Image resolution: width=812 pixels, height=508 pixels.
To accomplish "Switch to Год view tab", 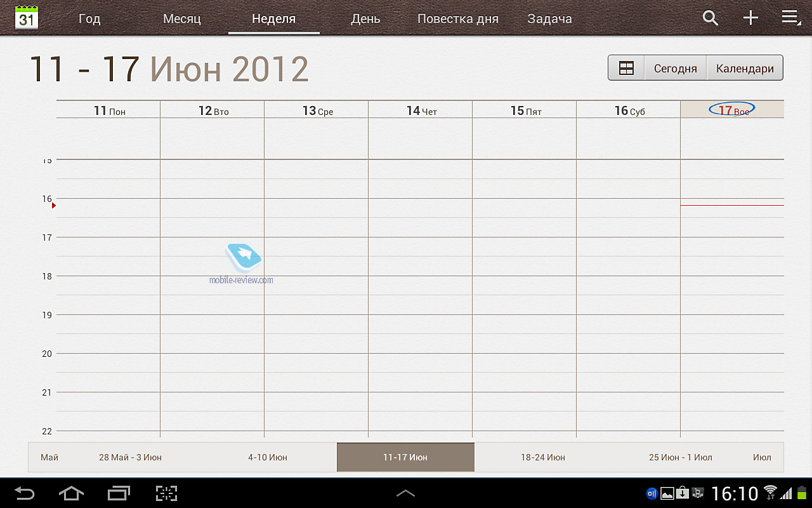I will click(x=89, y=19).
